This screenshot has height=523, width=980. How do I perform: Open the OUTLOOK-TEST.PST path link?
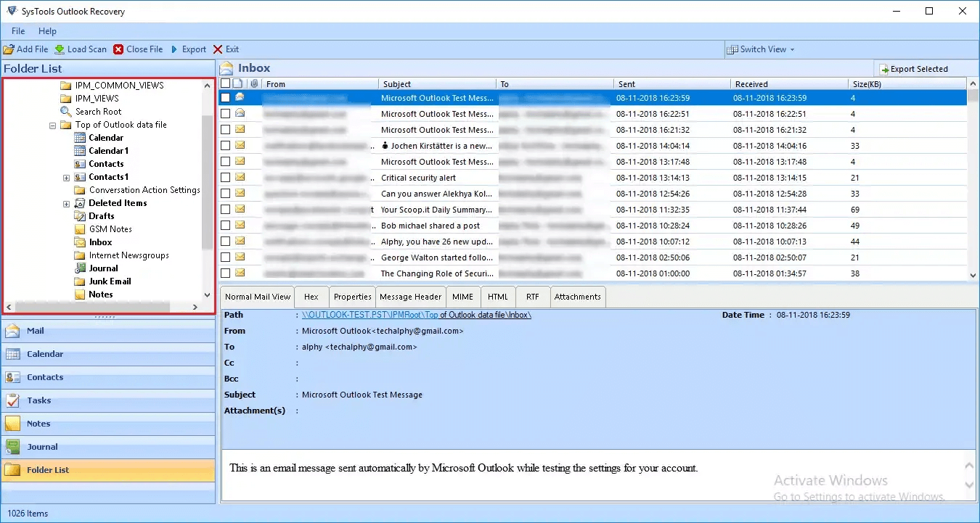click(x=417, y=315)
